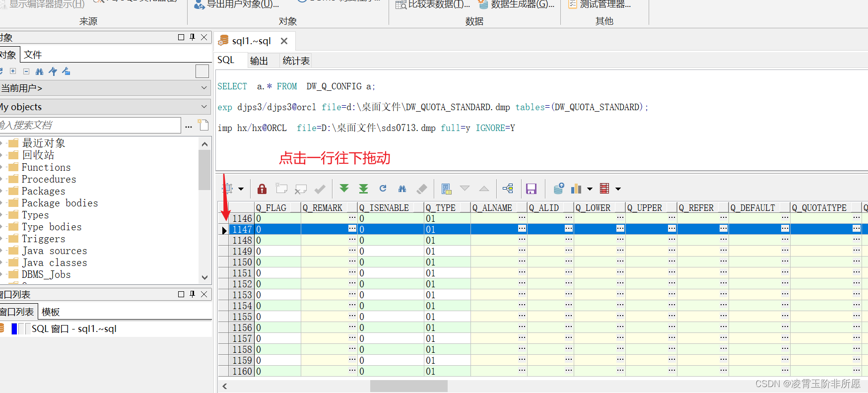Image resolution: width=868 pixels, height=393 pixels.
Task: Click the query by example icon
Action: pos(446,189)
